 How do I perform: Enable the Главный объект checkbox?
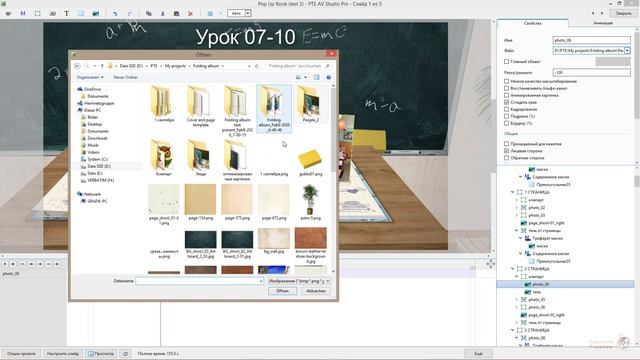(x=507, y=62)
